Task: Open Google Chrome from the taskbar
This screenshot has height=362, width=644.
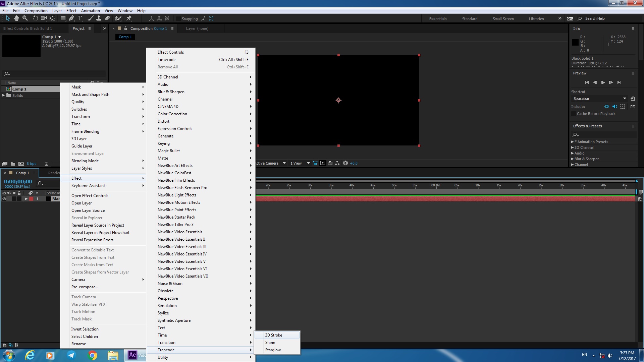Action: pyautogui.click(x=92, y=355)
